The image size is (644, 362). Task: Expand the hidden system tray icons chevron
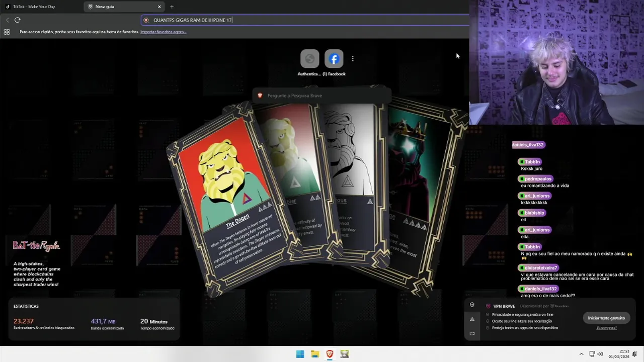tap(582, 354)
